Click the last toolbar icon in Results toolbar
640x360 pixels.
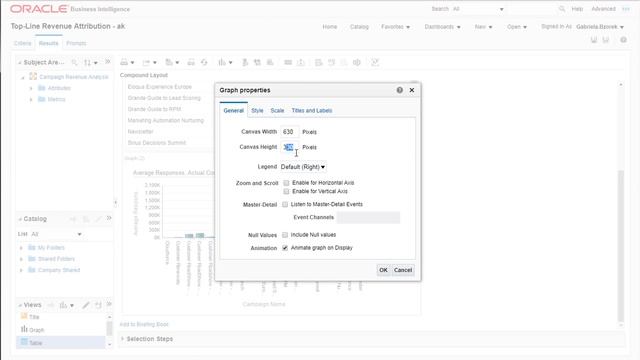pyautogui.click(x=375, y=62)
